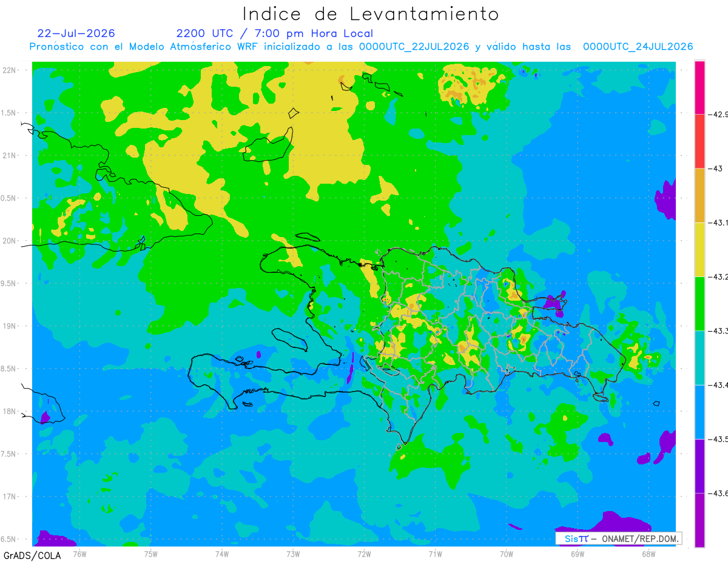Click the "69W" longitude label
The width and height of the screenshot is (728, 562).
click(x=578, y=553)
